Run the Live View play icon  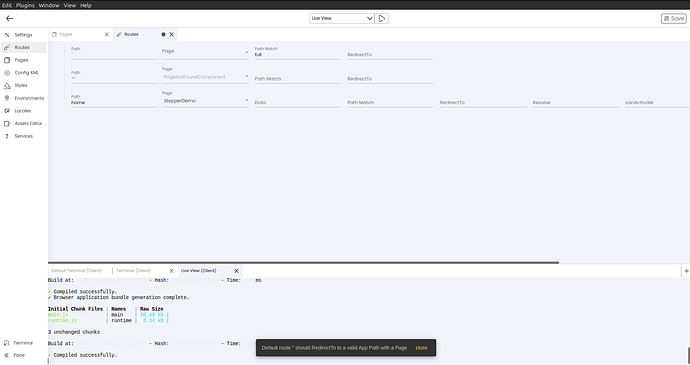click(x=382, y=18)
